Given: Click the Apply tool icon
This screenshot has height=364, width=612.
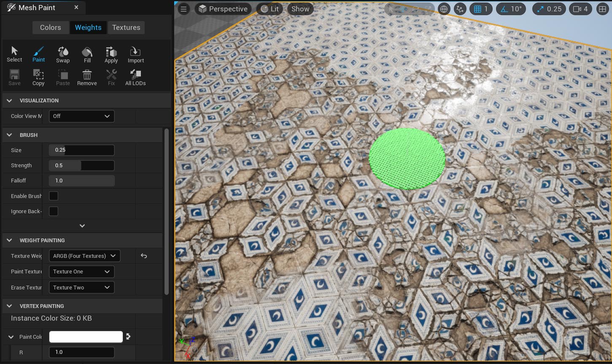Looking at the screenshot, I should [x=111, y=55].
